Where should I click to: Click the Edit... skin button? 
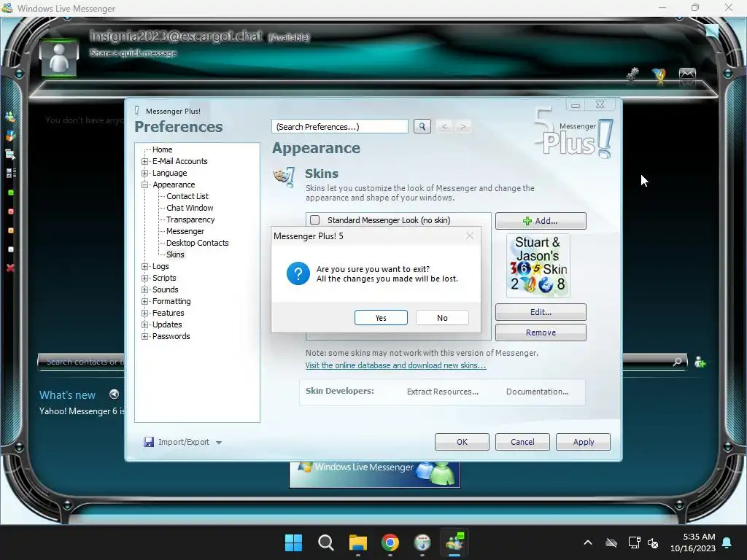541,312
